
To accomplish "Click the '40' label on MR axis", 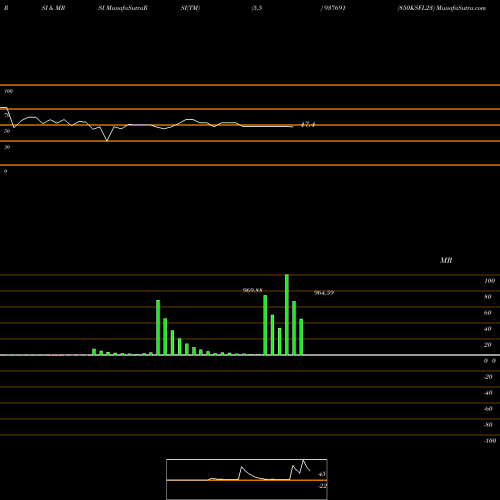I will (488, 329).
